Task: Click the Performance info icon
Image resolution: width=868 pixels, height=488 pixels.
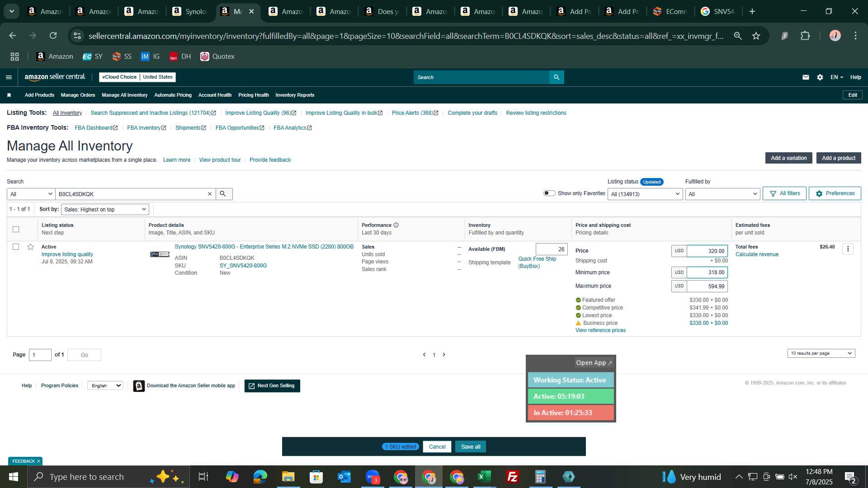Action: pos(396,225)
